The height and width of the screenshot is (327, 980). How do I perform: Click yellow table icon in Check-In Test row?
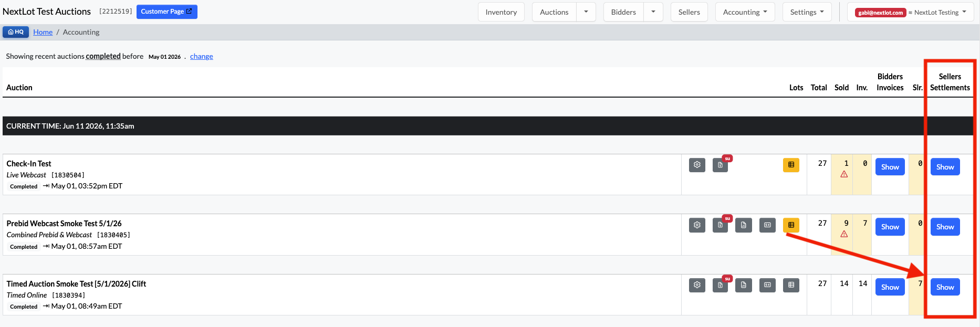791,165
